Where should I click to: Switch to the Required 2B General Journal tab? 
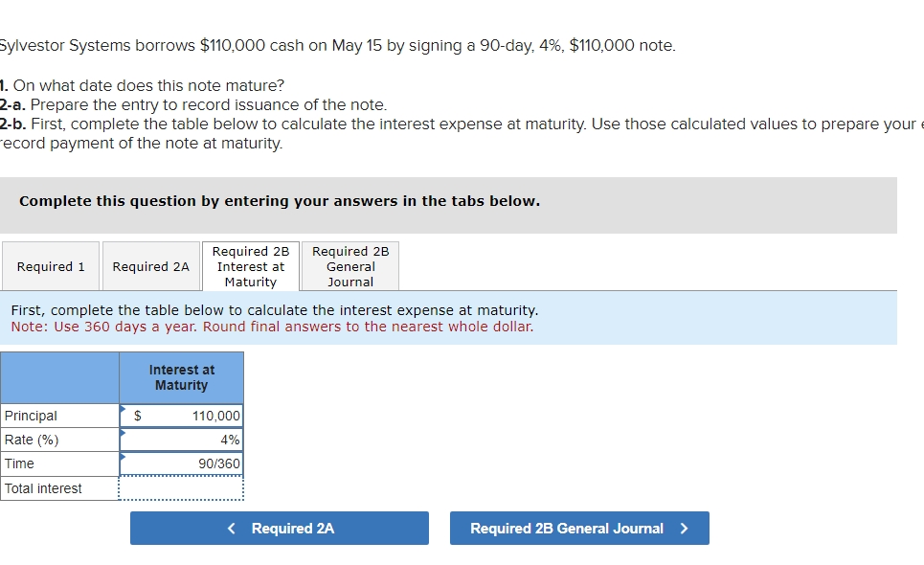pyautogui.click(x=349, y=266)
